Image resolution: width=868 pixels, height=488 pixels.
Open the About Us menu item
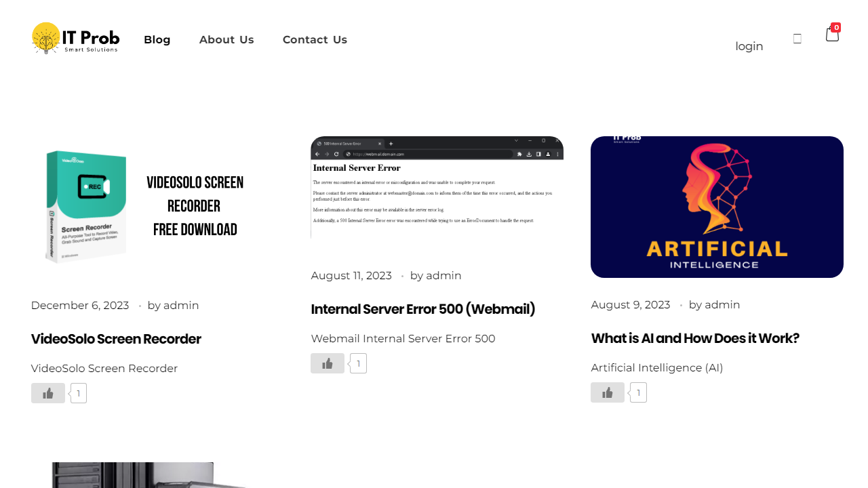point(226,39)
